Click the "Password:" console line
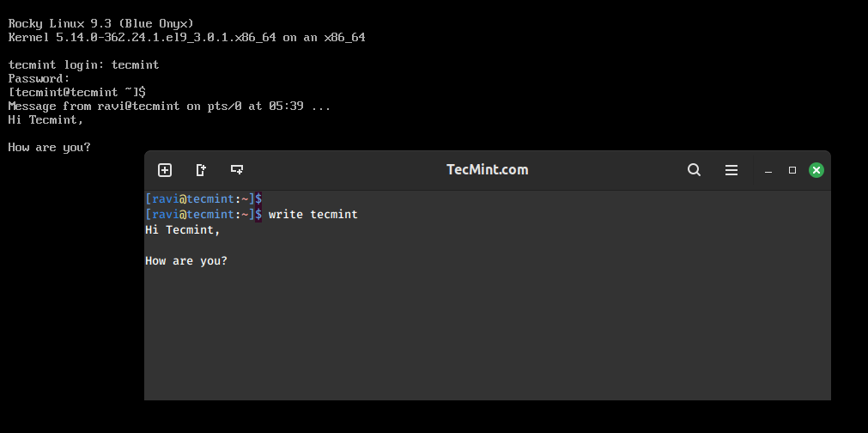This screenshot has width=868, height=433. [39, 79]
